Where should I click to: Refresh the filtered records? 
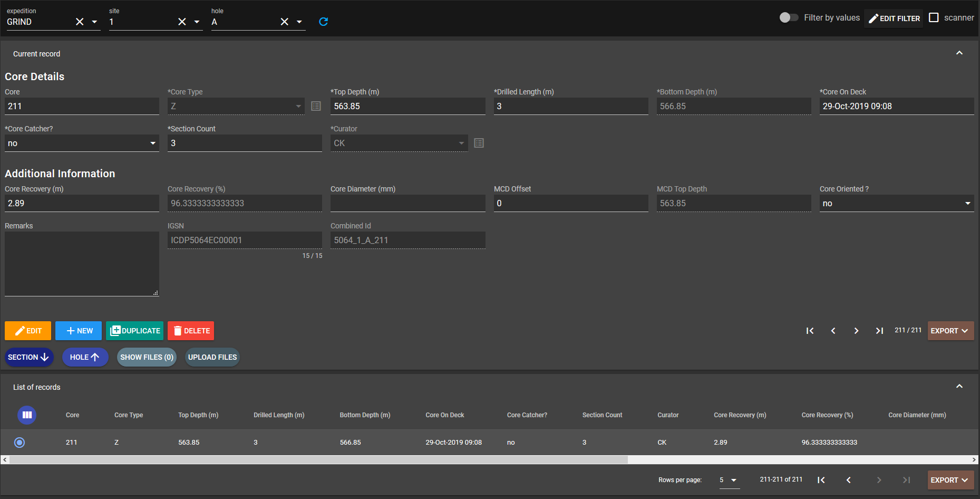[x=323, y=22]
